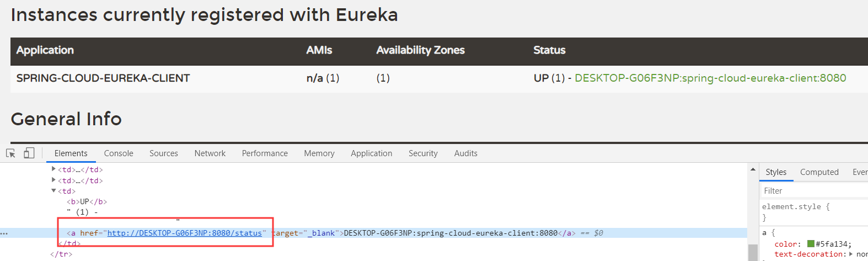868x261 pixels.
Task: Select the Performance tab
Action: 265,153
